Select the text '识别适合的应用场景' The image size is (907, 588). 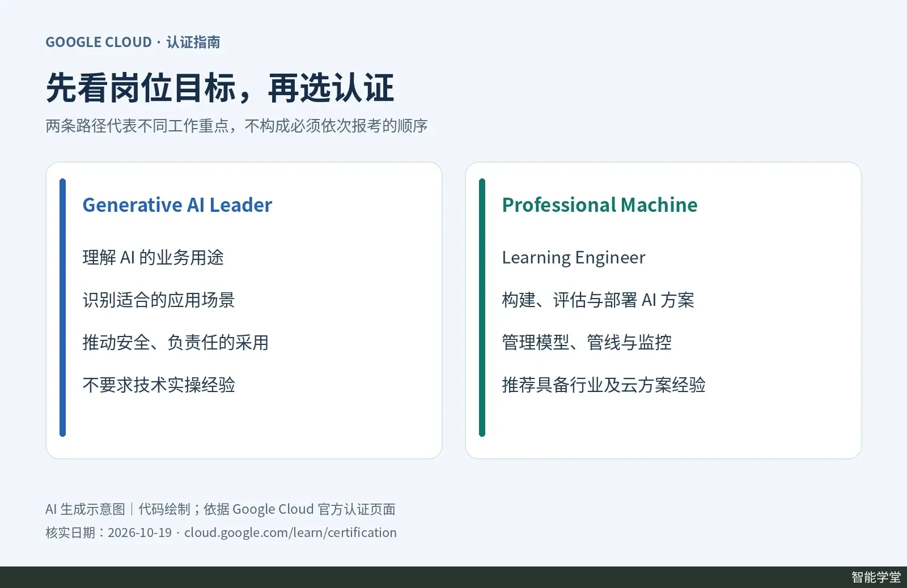pyautogui.click(x=159, y=300)
